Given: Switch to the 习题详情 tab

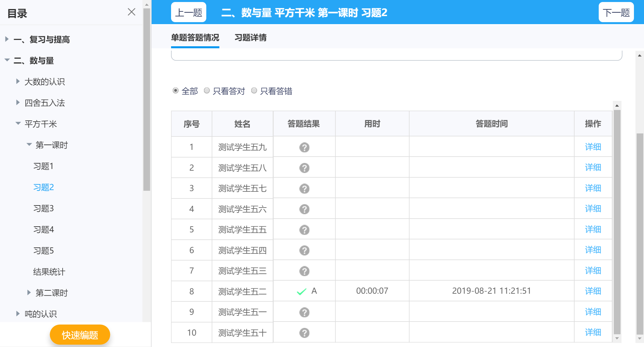Looking at the screenshot, I should (x=250, y=38).
